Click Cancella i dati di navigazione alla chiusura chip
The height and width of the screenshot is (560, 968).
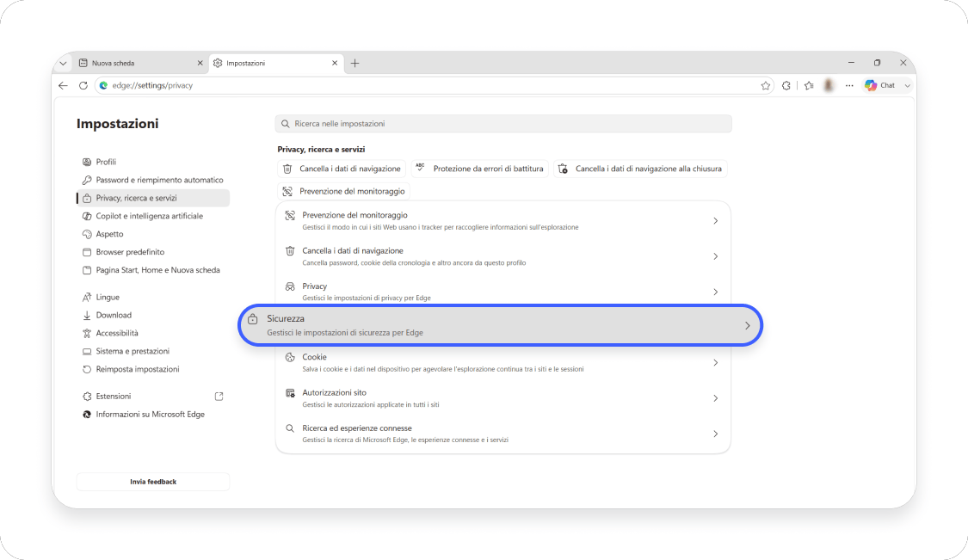tap(640, 169)
